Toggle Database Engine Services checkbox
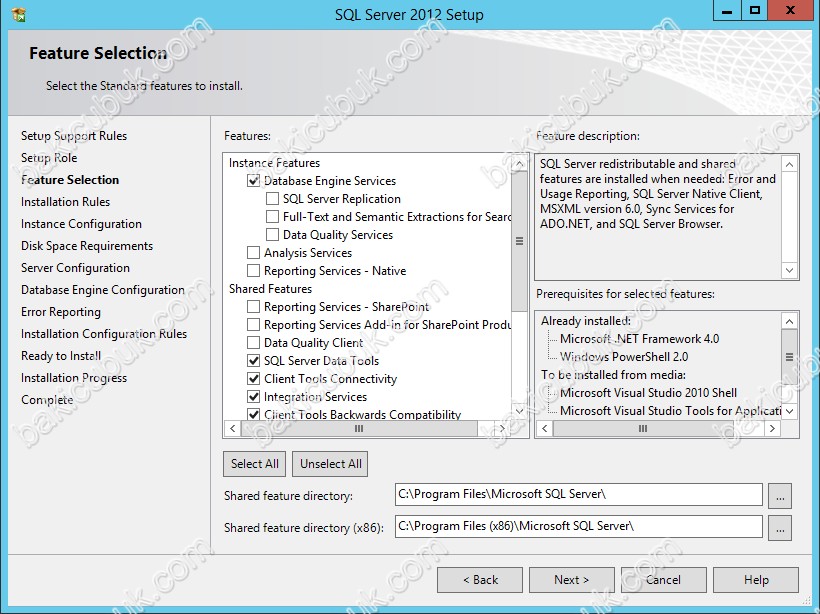This screenshot has height=614, width=820. click(254, 181)
